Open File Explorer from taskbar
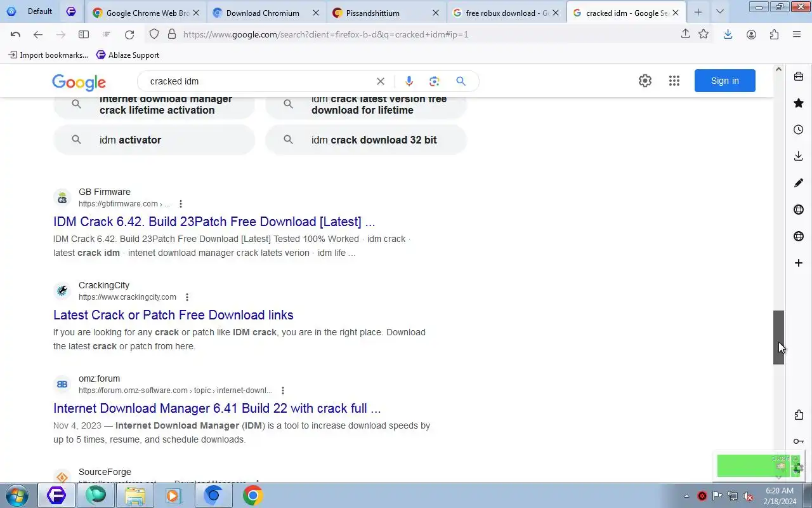This screenshot has width=812, height=508. pyautogui.click(x=134, y=495)
